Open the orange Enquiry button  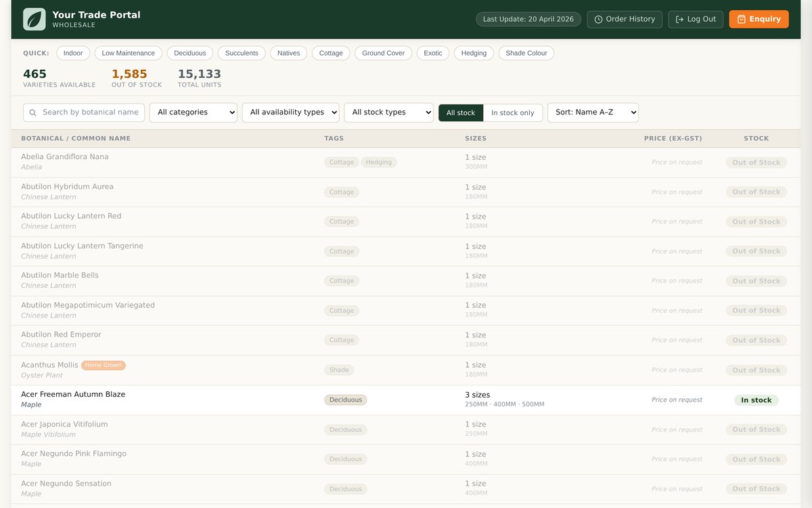coord(759,19)
